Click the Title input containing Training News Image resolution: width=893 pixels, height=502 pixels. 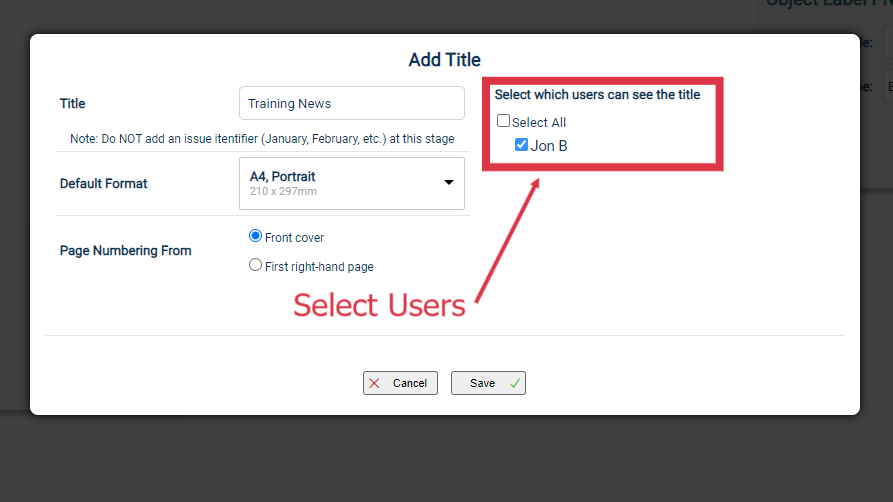[352, 103]
